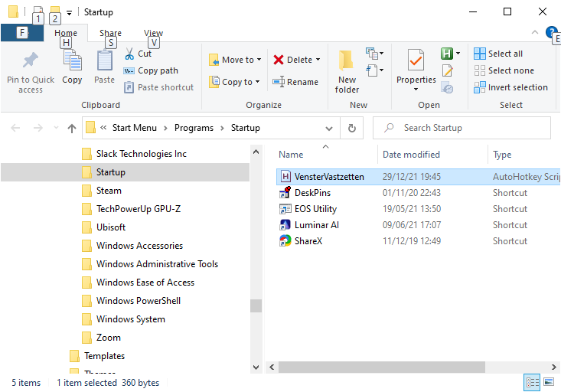
Task: Rename the selected file
Action: coord(295,82)
